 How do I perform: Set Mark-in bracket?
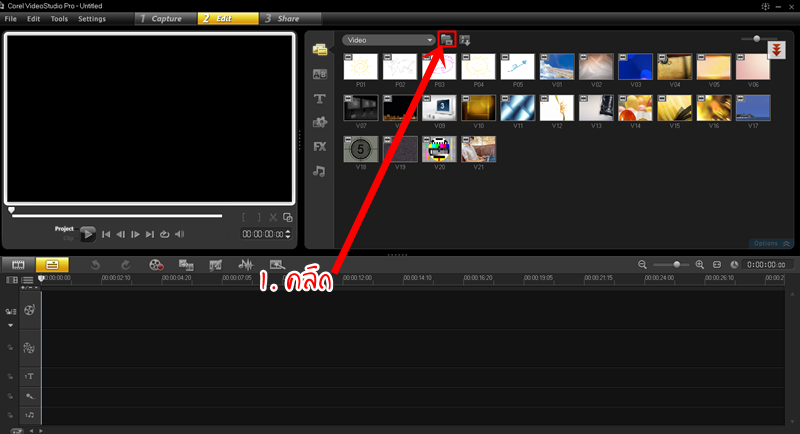click(244, 217)
